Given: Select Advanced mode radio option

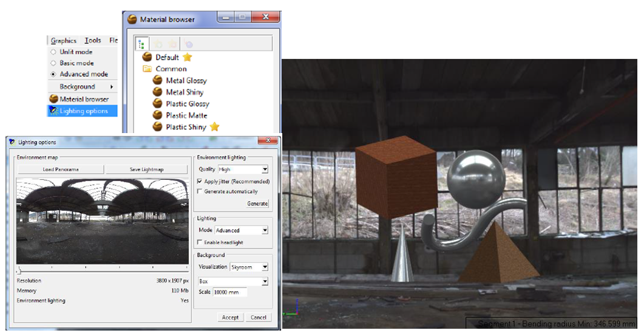Looking at the screenshot, I should (x=53, y=74).
